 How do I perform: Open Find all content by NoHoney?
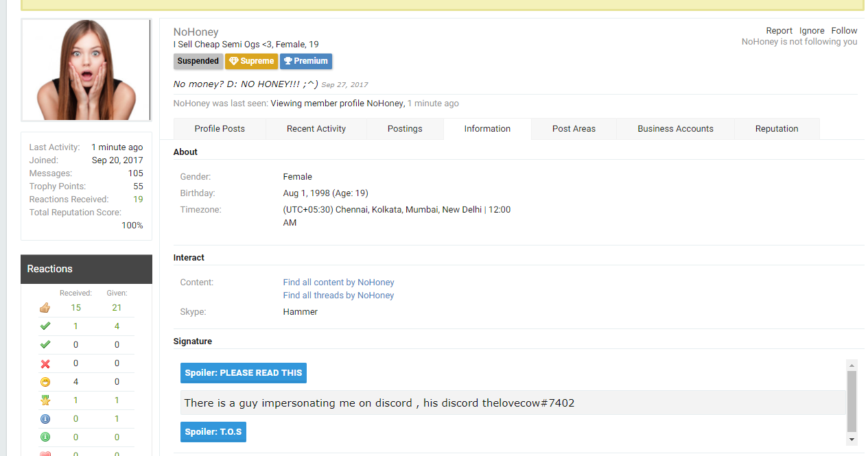point(338,283)
